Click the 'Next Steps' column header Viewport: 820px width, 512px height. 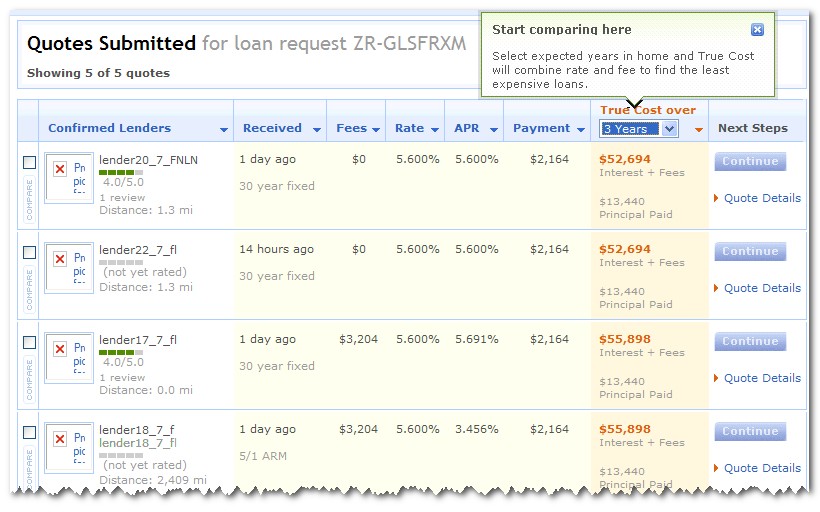point(753,128)
